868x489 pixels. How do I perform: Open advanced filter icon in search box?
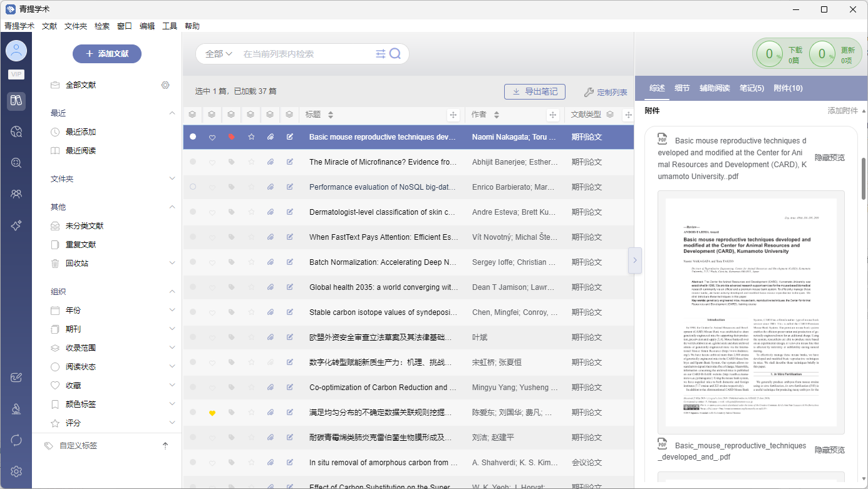pos(380,54)
